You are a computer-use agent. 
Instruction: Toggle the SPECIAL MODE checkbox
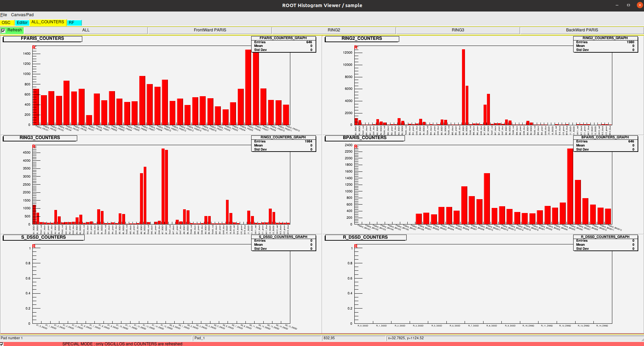2,344
